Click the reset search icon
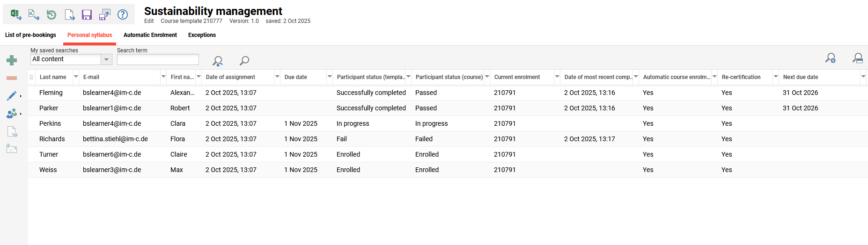 point(218,61)
